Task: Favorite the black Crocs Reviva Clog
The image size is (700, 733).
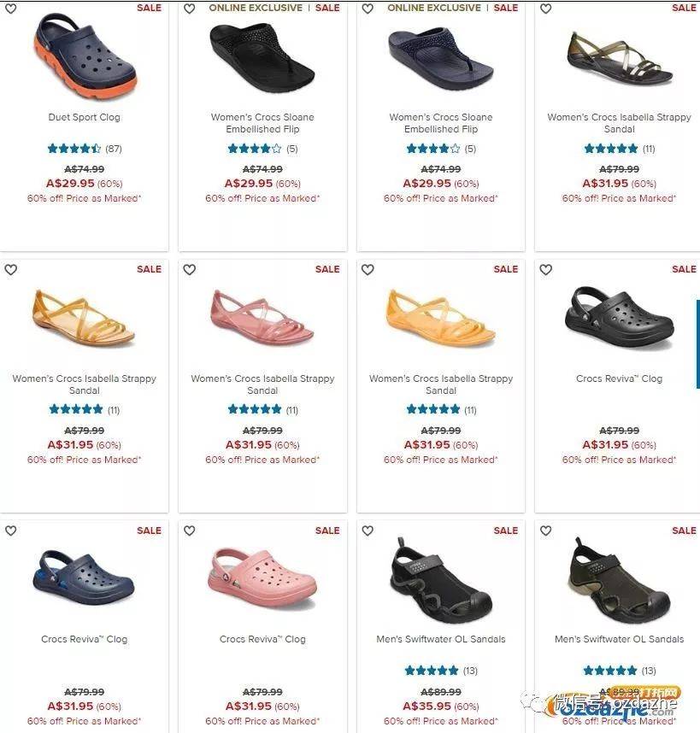Action: 545,270
